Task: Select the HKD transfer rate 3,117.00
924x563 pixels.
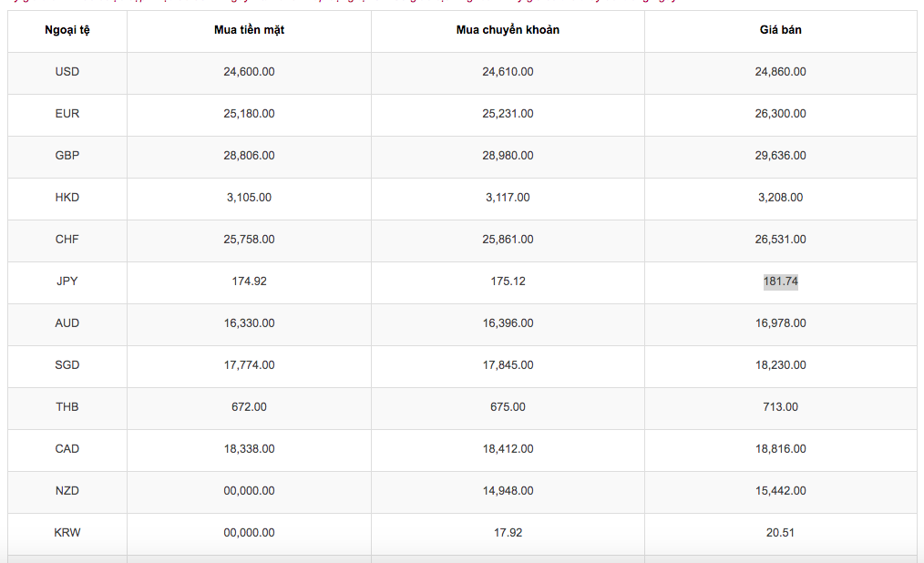Action: 508,198
